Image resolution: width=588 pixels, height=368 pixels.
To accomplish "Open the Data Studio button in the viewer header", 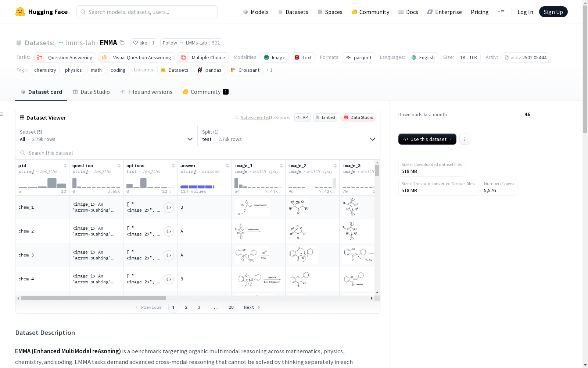I will [358, 117].
